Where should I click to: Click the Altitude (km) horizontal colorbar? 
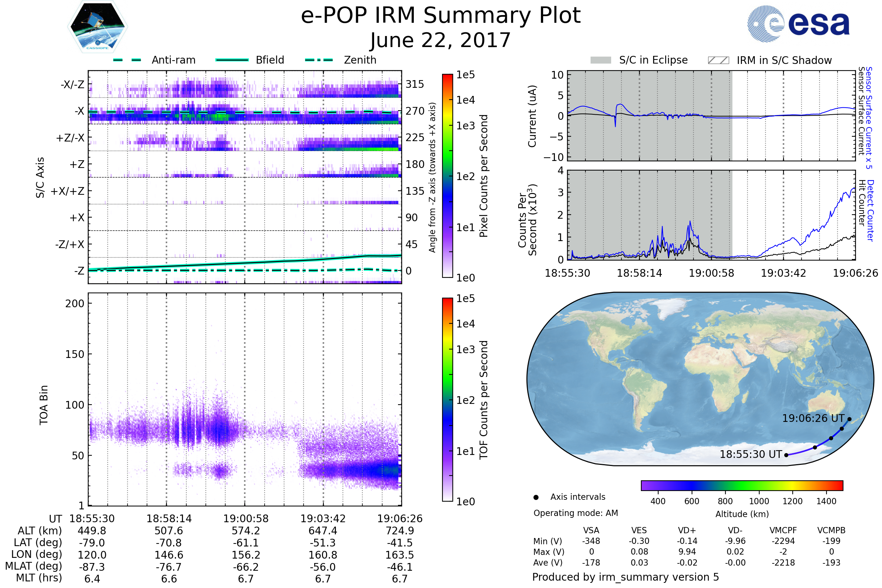(742, 485)
